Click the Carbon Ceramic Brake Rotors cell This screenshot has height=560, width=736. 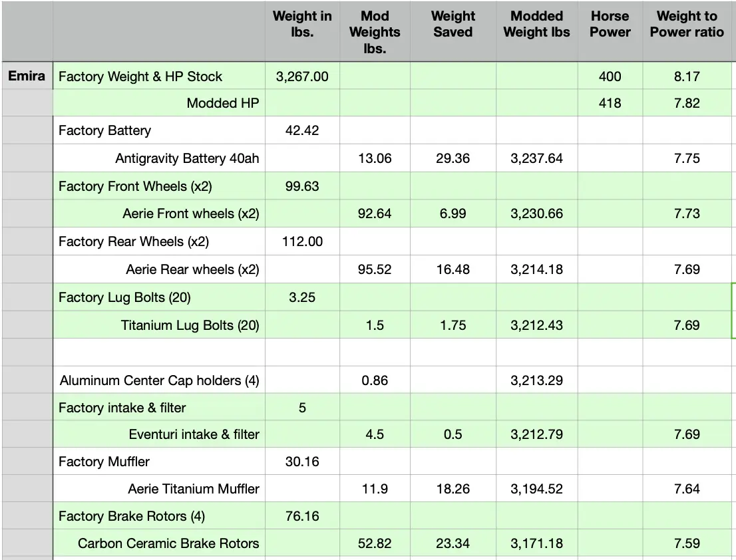point(168,543)
